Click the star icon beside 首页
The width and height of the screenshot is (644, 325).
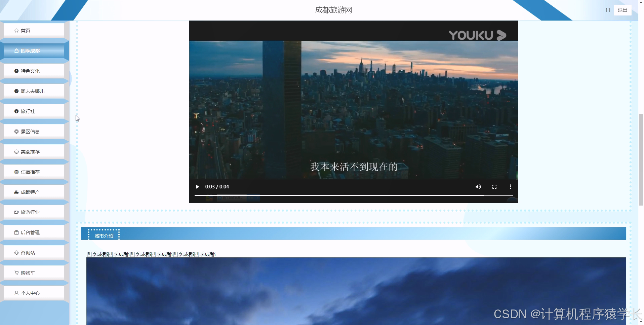tap(16, 31)
